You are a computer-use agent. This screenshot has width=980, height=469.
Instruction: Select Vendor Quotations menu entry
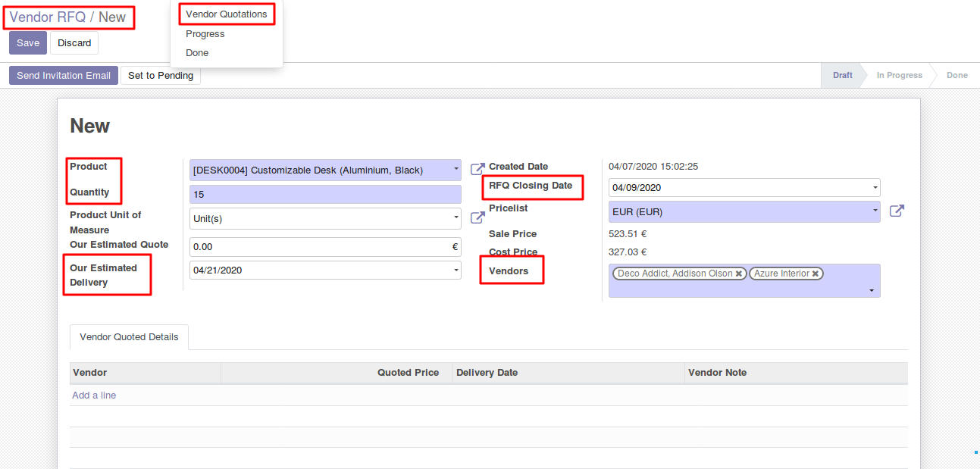click(226, 14)
